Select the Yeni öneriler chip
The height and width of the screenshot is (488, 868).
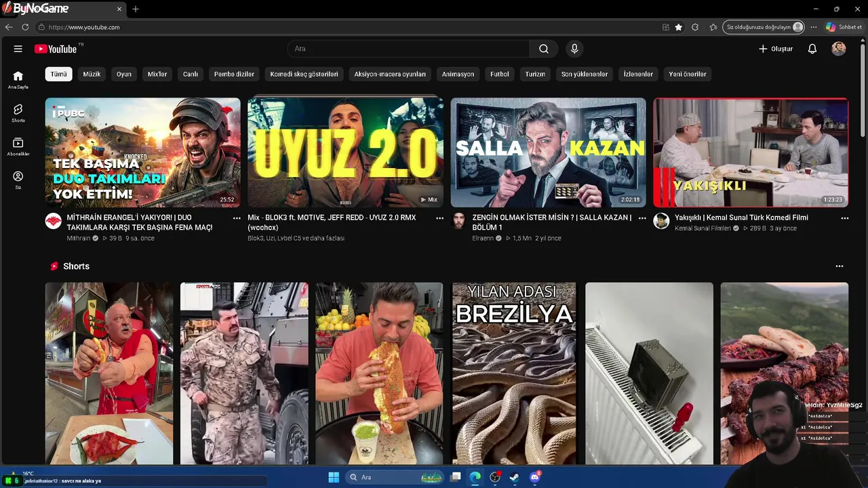(x=688, y=74)
